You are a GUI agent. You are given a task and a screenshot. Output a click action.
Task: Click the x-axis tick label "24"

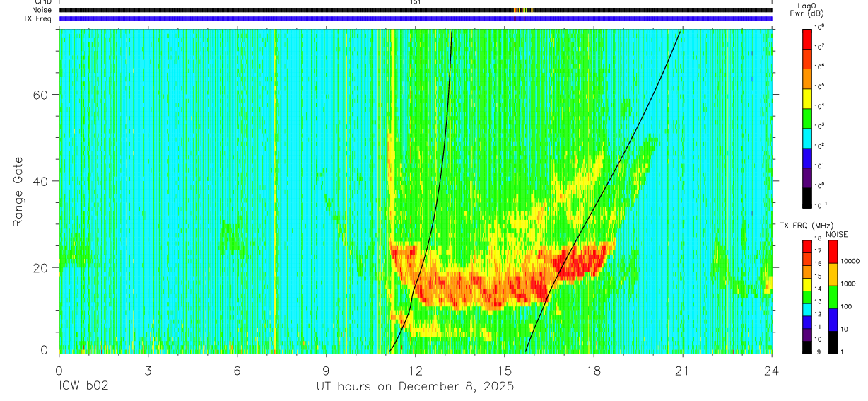(772, 370)
